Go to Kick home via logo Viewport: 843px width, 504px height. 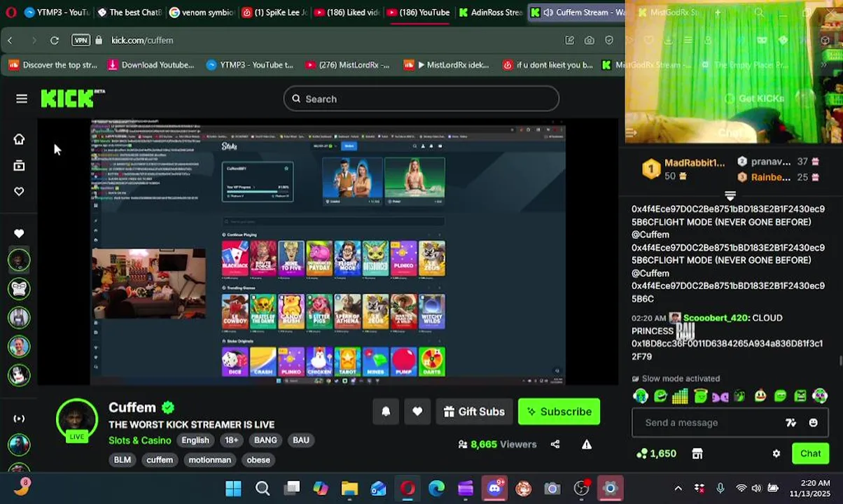click(72, 99)
